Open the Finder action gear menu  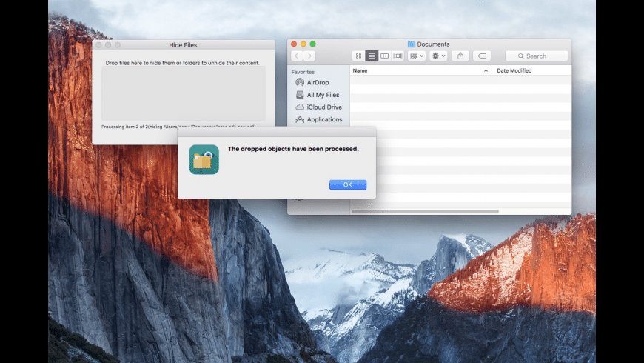[x=438, y=56]
